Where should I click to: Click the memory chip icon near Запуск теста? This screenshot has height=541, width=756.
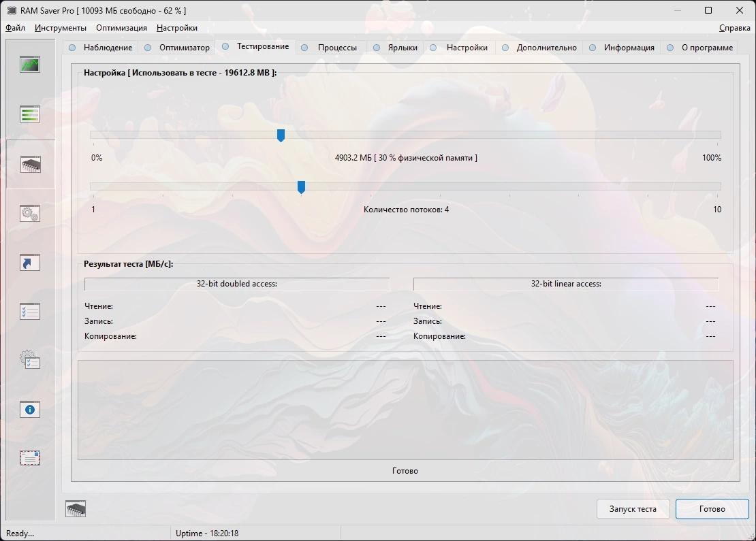click(76, 509)
